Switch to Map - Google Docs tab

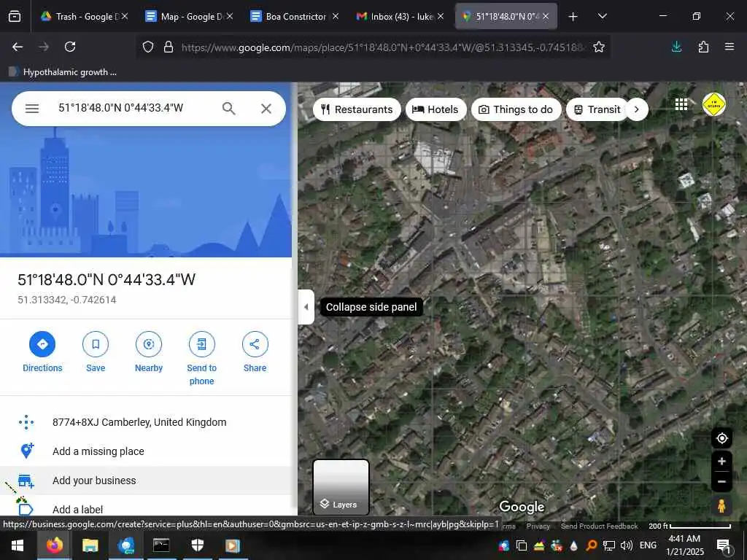coord(189,16)
